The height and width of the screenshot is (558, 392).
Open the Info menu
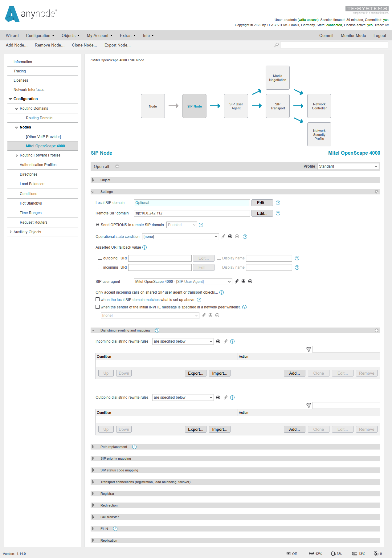click(x=148, y=36)
